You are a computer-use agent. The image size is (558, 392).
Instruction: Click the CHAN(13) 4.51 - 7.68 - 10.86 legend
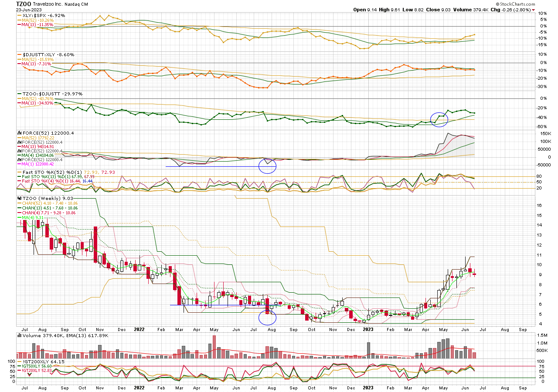pyautogui.click(x=50, y=207)
